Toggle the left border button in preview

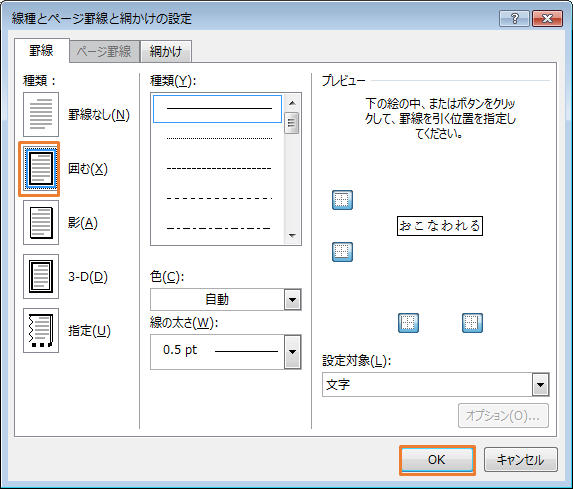(x=408, y=323)
